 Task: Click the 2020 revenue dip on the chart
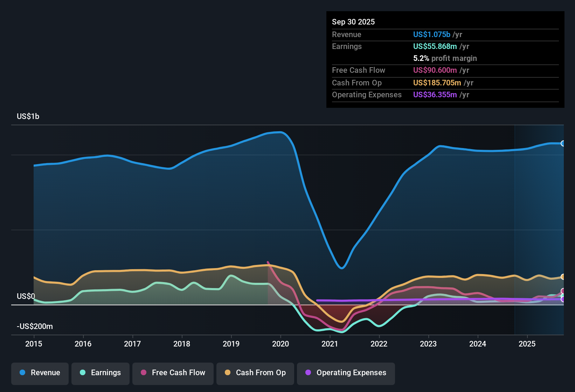[341, 268]
